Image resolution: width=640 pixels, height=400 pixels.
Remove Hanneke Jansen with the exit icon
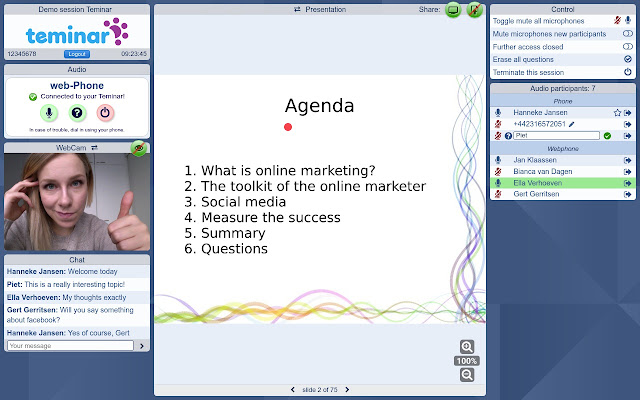628,113
